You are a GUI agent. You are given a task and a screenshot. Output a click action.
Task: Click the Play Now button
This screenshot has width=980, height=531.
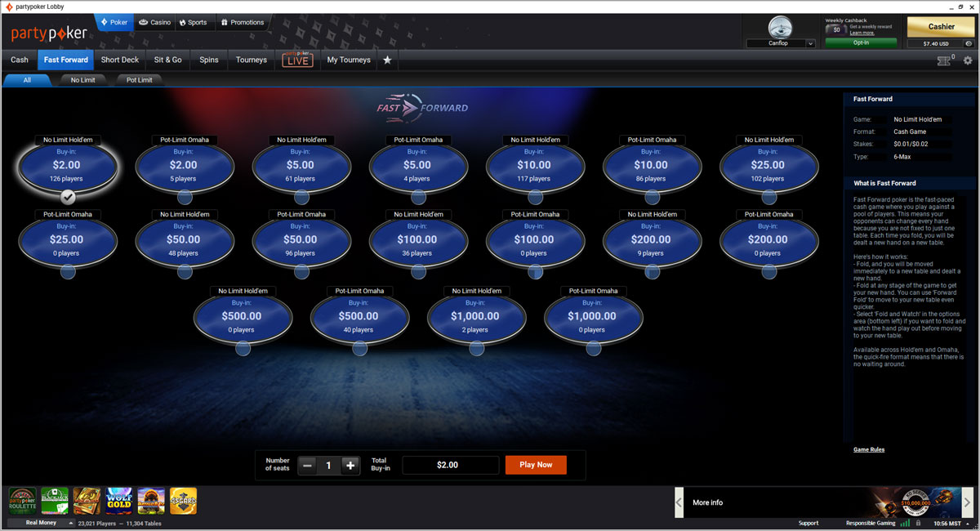click(x=536, y=465)
